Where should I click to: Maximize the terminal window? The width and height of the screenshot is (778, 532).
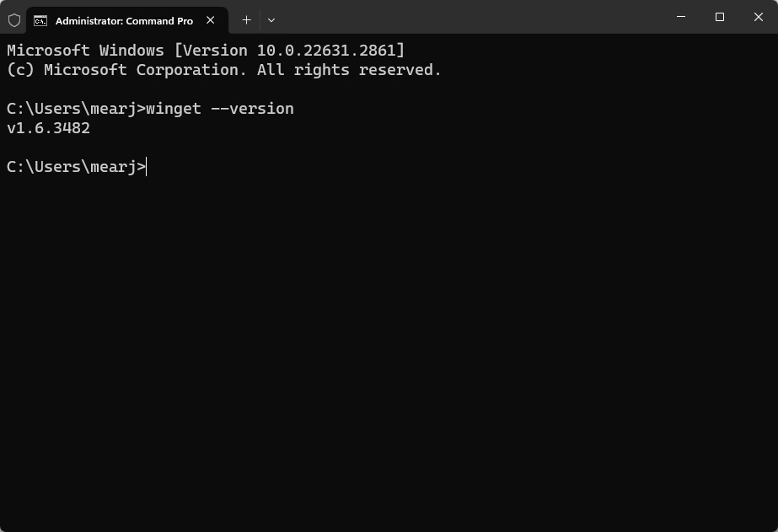(x=720, y=17)
